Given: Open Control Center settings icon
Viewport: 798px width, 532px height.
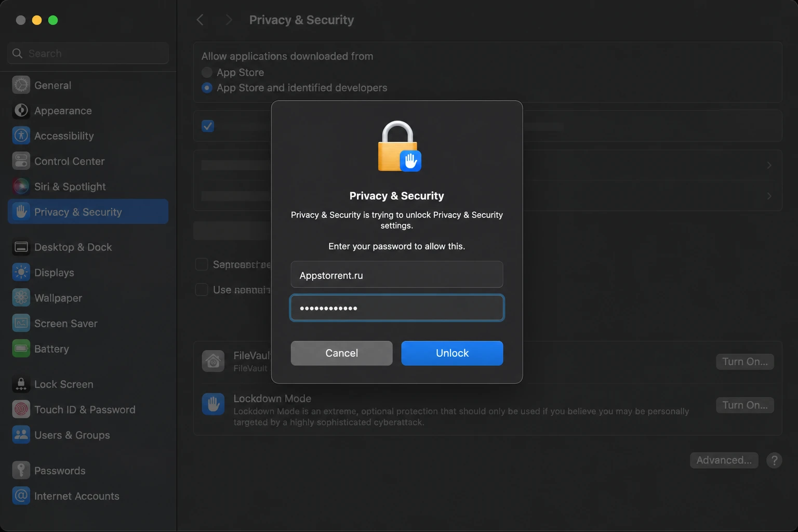Looking at the screenshot, I should [21, 161].
